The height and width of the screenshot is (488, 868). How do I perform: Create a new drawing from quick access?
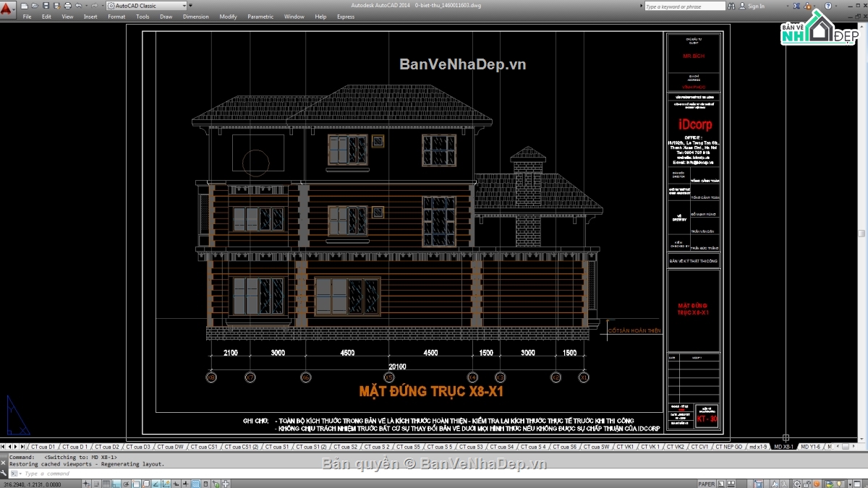coord(24,6)
